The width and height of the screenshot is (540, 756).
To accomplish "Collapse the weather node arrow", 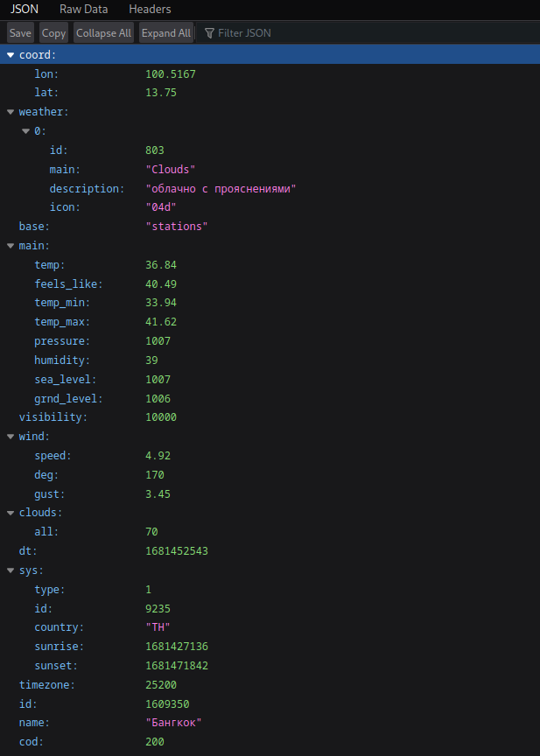I will (11, 112).
